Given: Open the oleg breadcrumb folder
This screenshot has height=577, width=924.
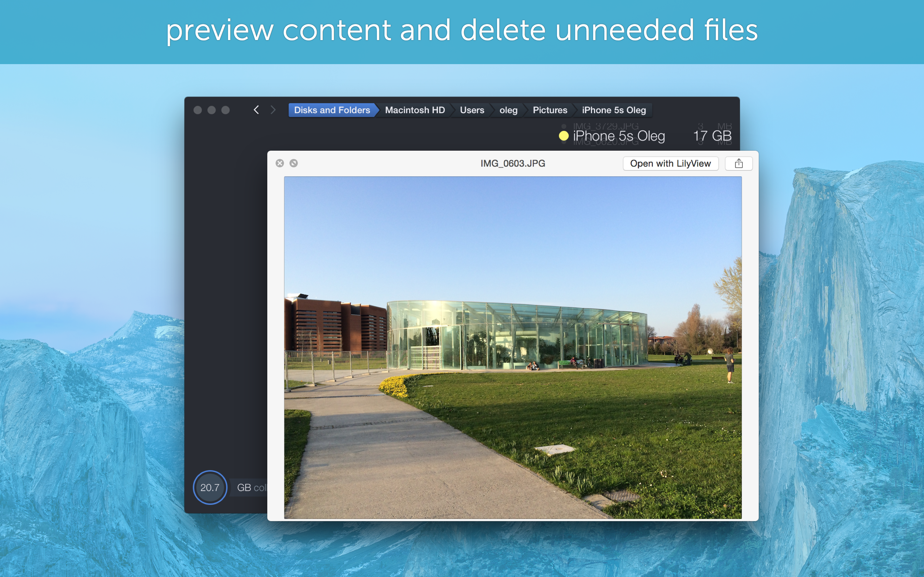Looking at the screenshot, I should [508, 110].
